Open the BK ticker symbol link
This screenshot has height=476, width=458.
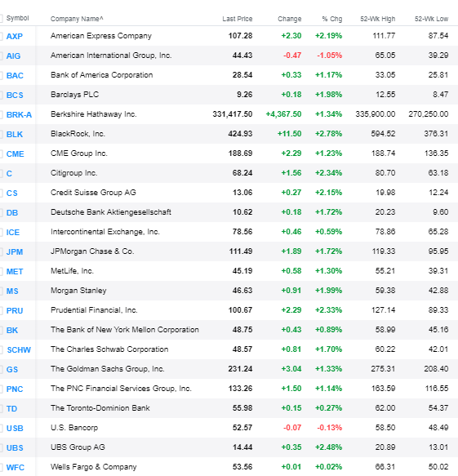[x=12, y=331]
